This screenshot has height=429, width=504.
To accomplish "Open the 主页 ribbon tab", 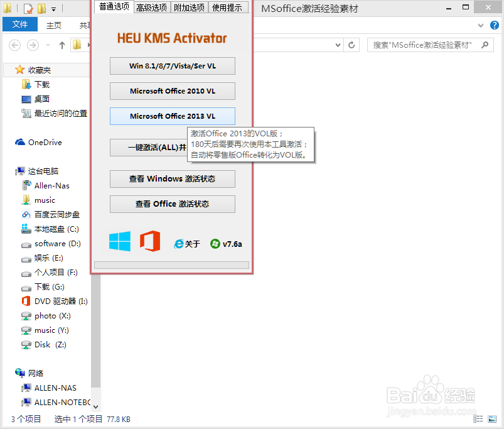I will point(54,25).
